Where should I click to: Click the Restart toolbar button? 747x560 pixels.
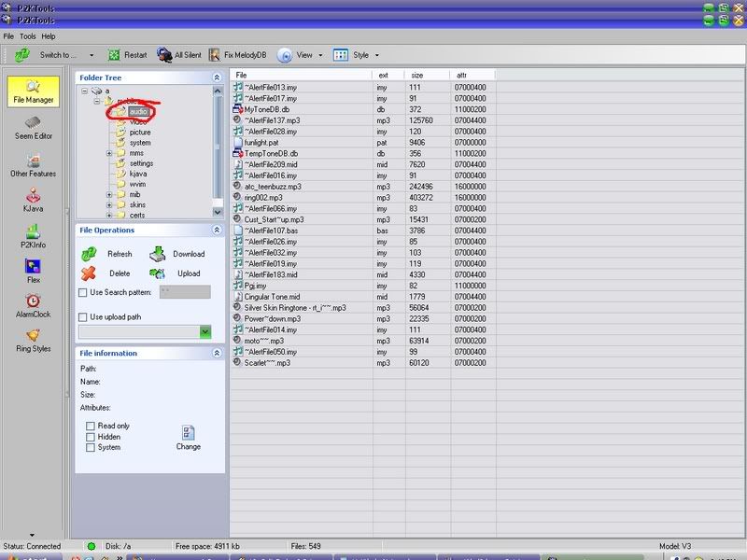point(128,55)
